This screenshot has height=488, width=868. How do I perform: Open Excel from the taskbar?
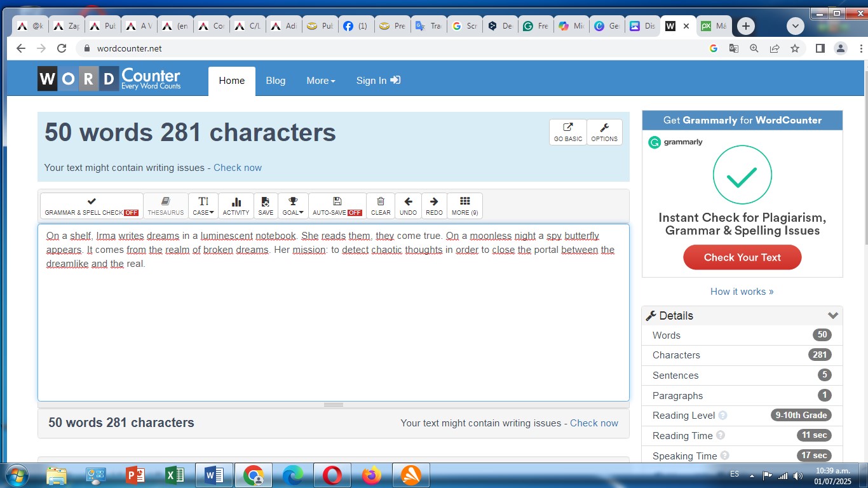point(174,475)
